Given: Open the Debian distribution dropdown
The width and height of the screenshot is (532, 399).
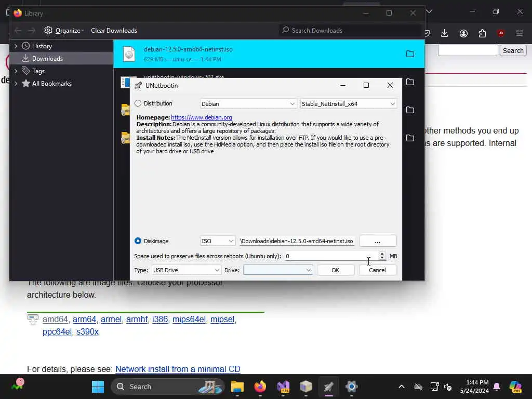Looking at the screenshot, I should coord(248,104).
